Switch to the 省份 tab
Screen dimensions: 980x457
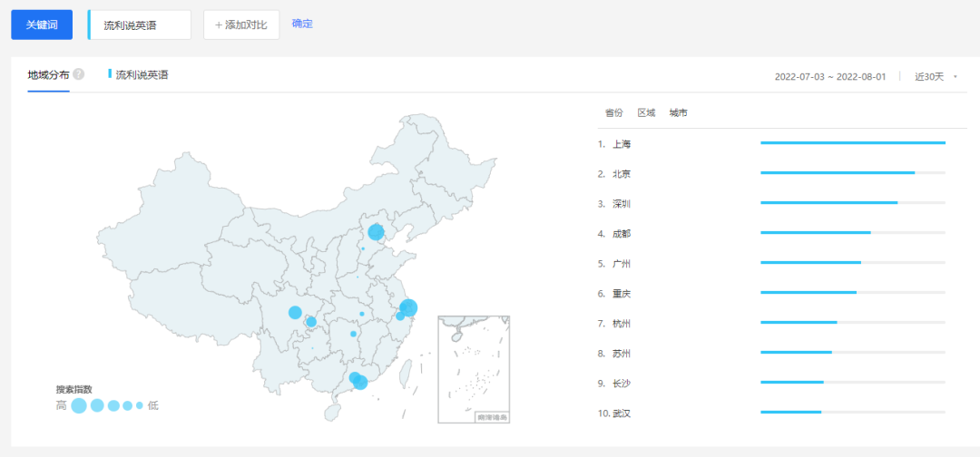click(x=614, y=112)
